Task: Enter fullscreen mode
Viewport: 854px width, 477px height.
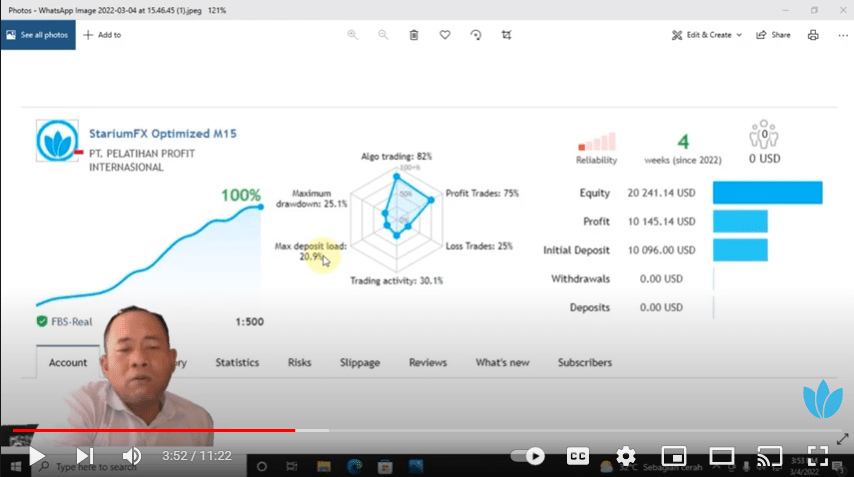Action: pos(818,456)
